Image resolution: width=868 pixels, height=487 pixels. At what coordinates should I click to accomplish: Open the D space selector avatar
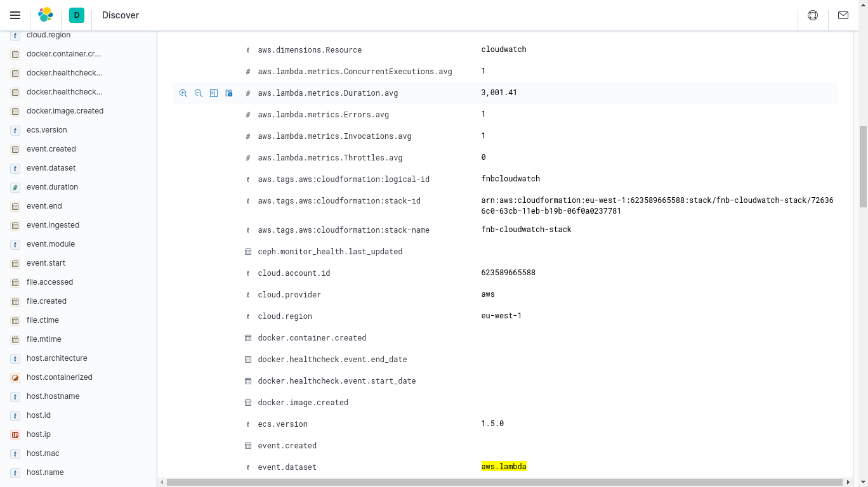pos(77,15)
